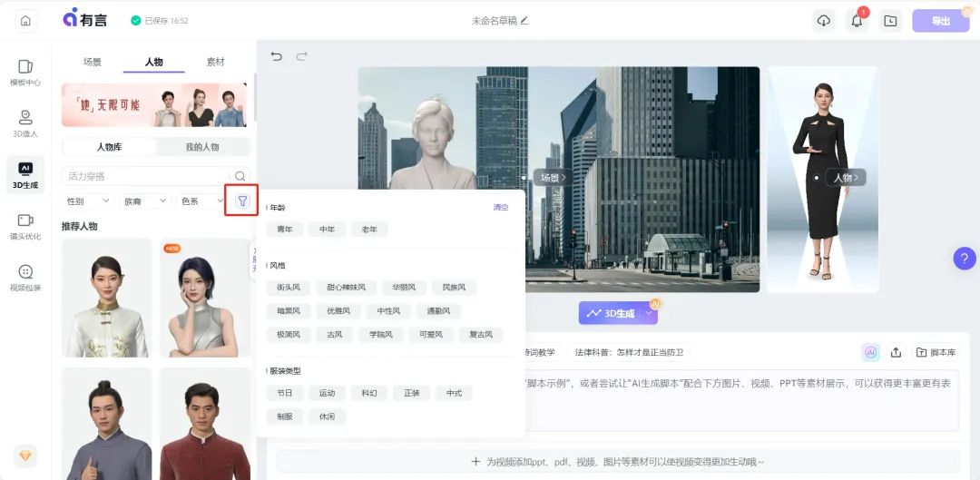Click the pencil icon beside 未命名草稿

(x=524, y=20)
